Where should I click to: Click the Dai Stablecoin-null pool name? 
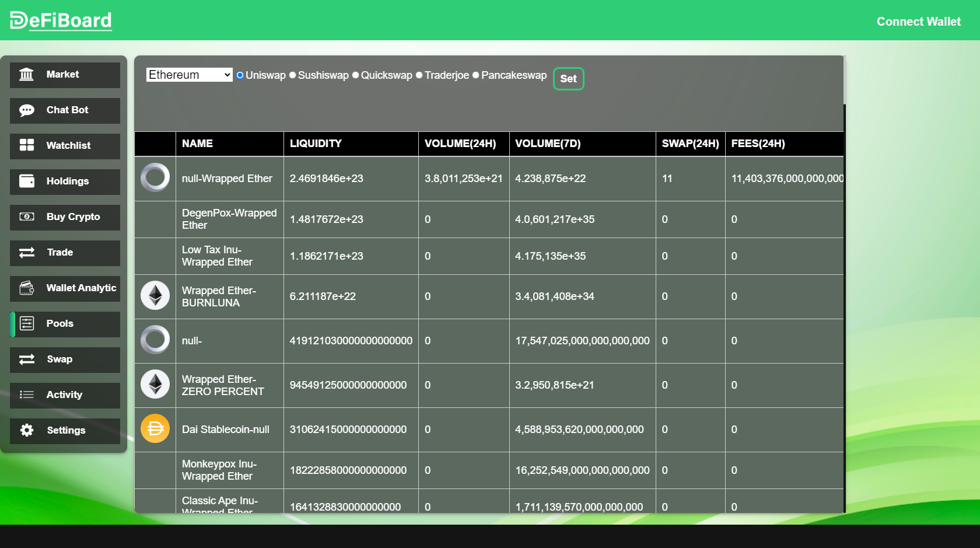(226, 430)
